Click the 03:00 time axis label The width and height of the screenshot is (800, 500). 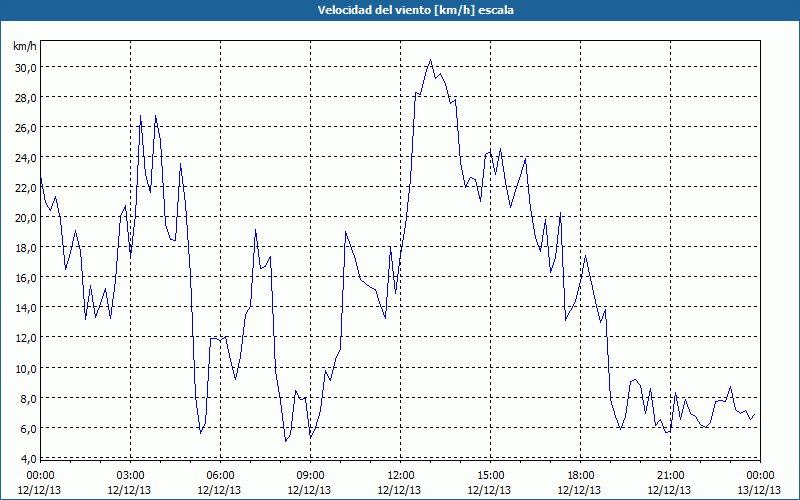130,475
